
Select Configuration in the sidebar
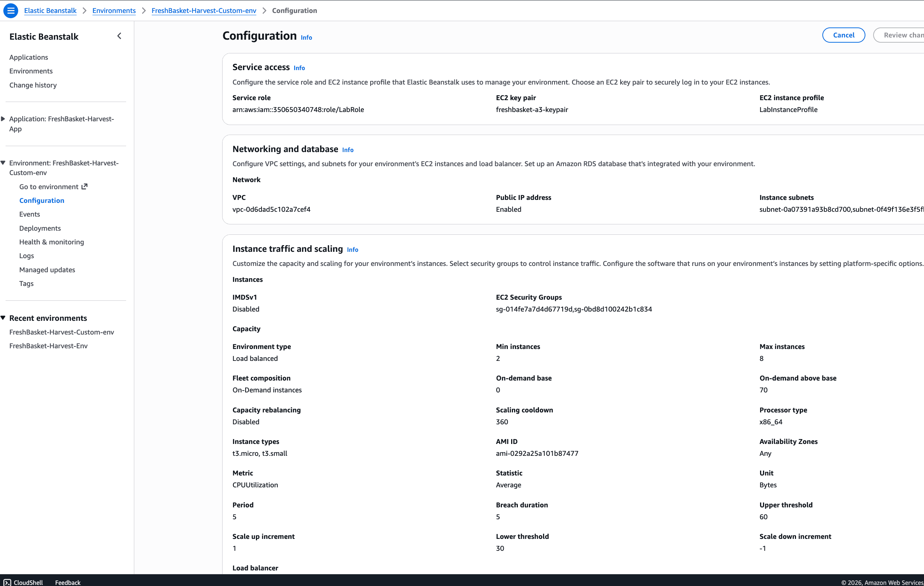[x=42, y=200]
